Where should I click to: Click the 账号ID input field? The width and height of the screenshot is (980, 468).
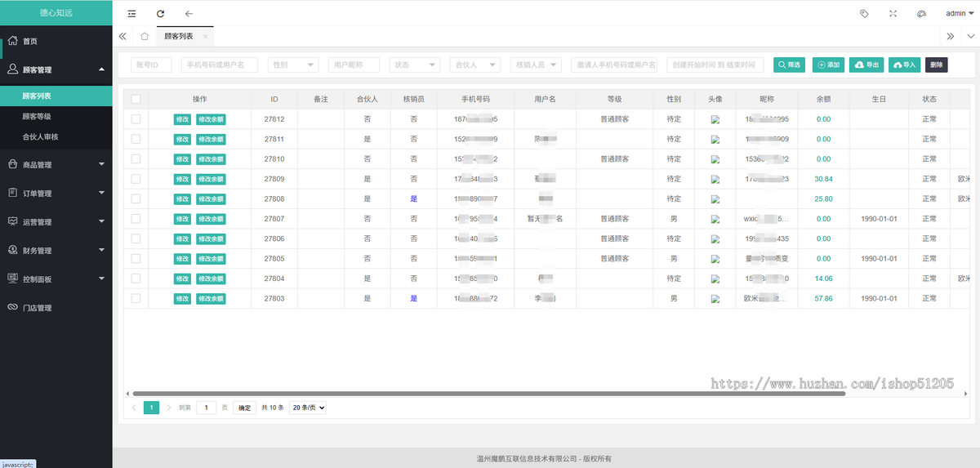click(151, 65)
